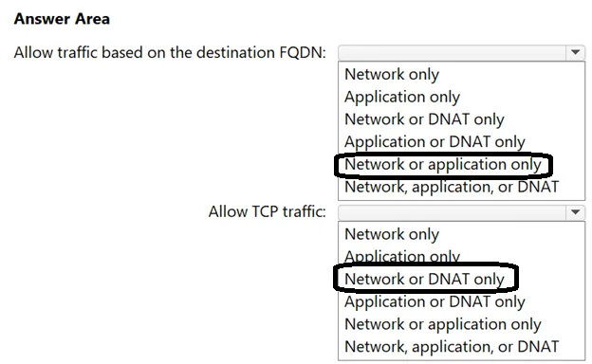
Task: Select 'Network only' in TCP traffic list
Action: tap(392, 234)
